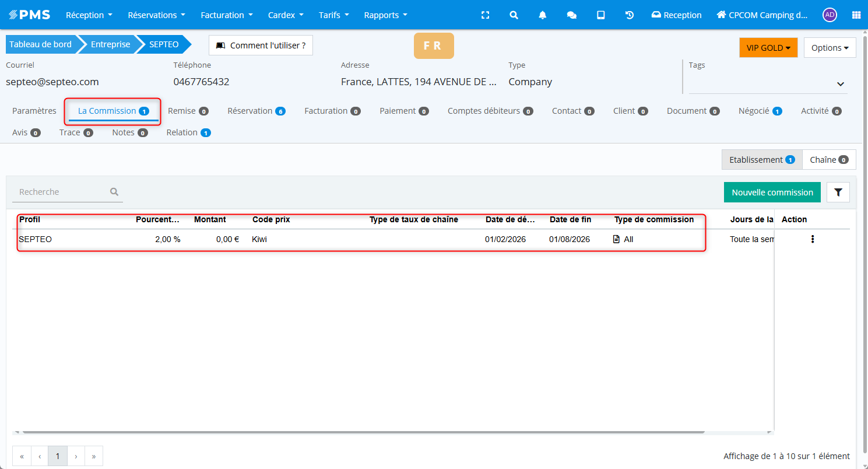The height and width of the screenshot is (469, 868).
Task: Switch to the Facturation tab
Action: coord(332,111)
